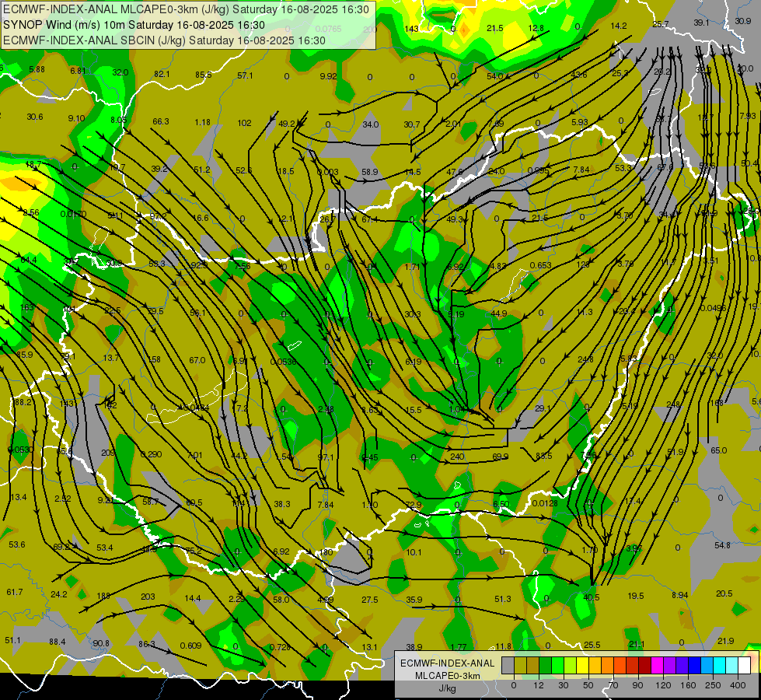Click the map value '15.5'
Screen dimensions: 761x700
click(413, 410)
